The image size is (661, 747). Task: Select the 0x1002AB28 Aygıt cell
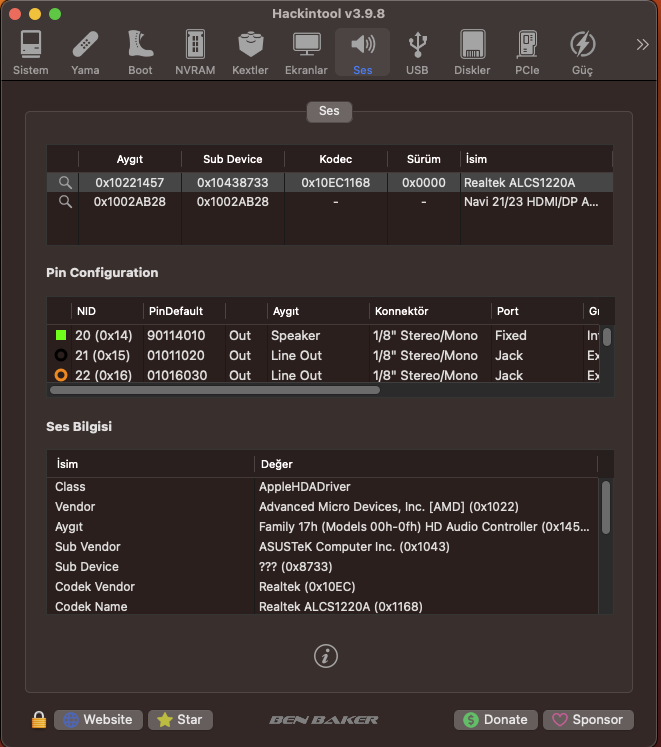(130, 202)
